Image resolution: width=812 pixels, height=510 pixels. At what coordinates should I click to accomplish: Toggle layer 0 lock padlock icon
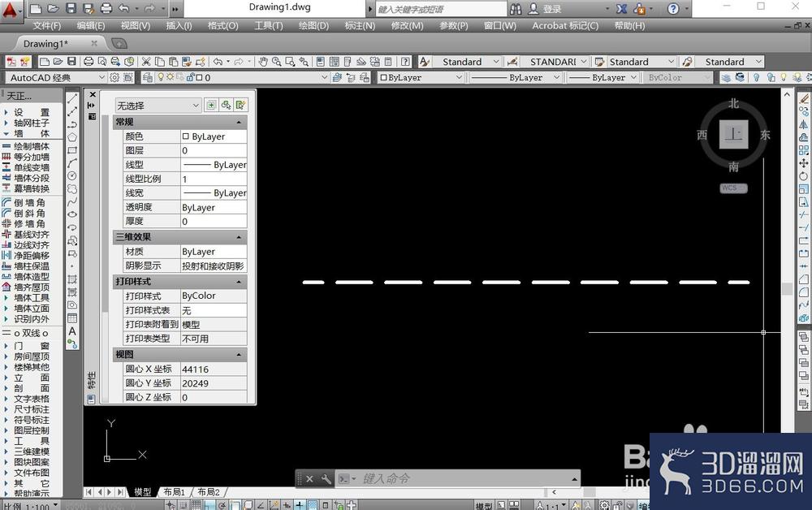click(191, 77)
